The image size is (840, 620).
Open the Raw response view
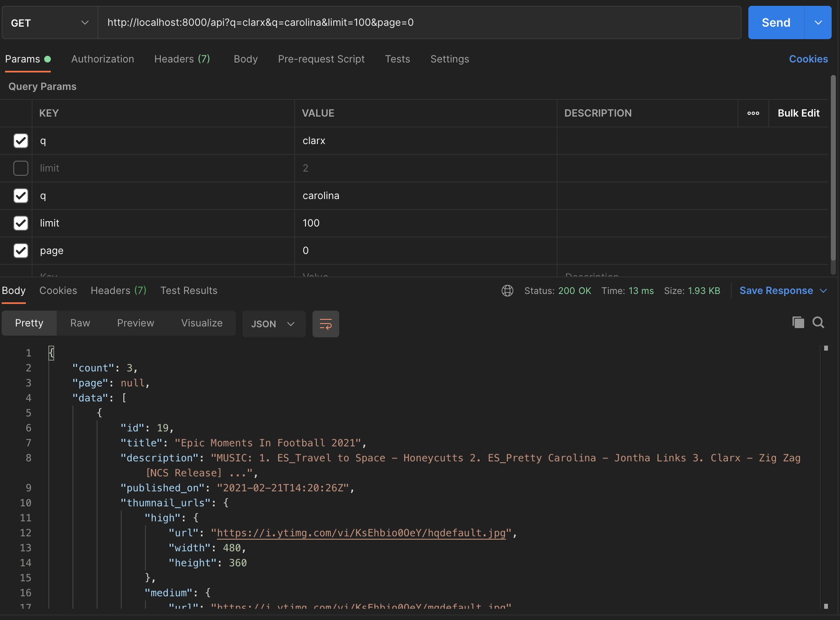click(80, 323)
